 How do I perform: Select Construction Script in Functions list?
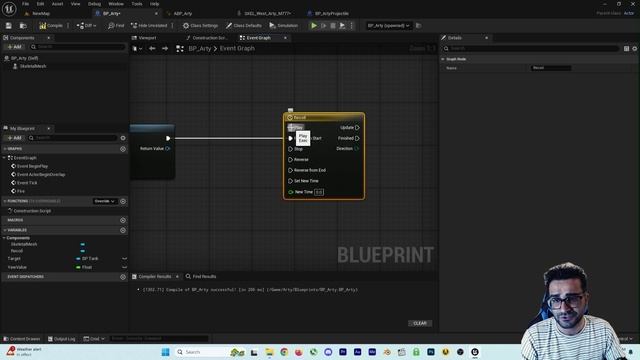pos(32,211)
